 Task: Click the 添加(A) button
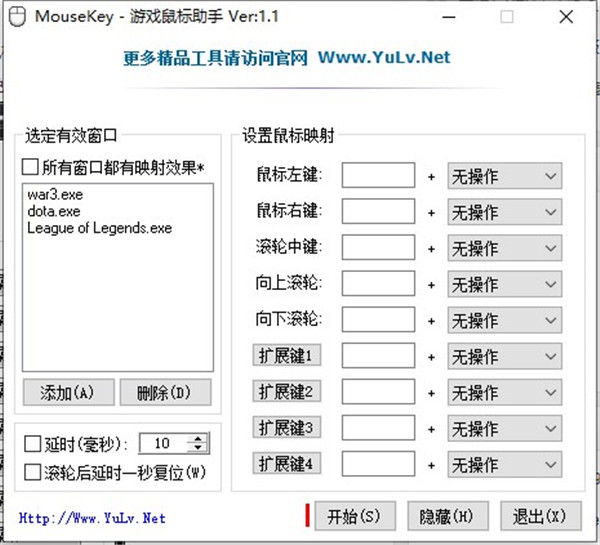click(66, 392)
